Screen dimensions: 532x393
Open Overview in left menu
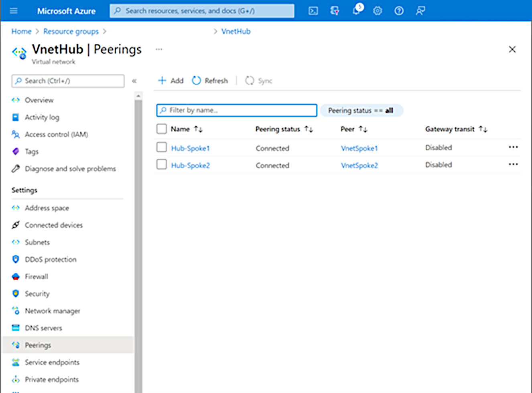[39, 100]
